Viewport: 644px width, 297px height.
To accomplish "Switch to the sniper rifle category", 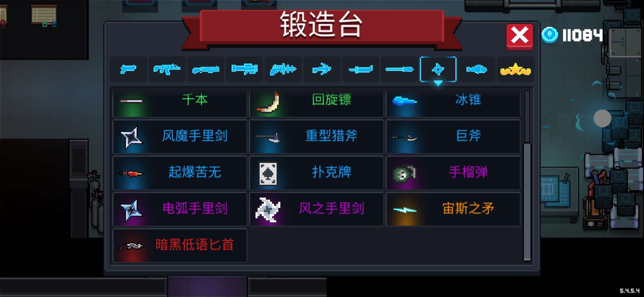I will tap(206, 69).
